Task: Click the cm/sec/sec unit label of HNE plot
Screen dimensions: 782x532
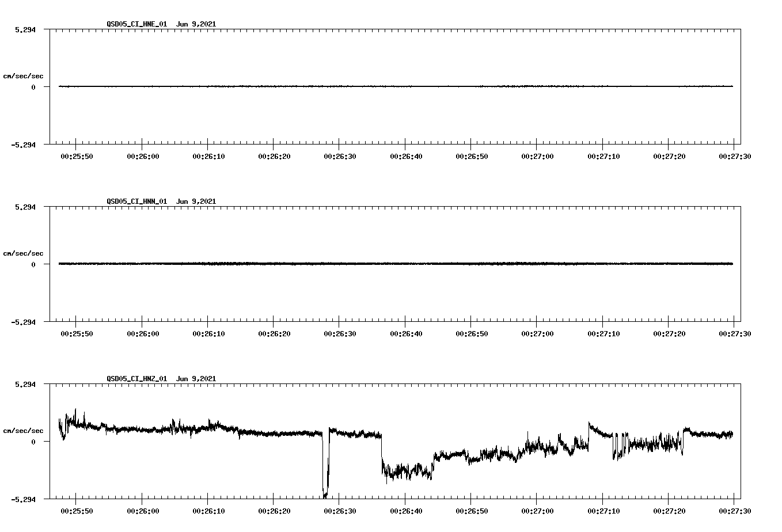Action: [x=24, y=76]
